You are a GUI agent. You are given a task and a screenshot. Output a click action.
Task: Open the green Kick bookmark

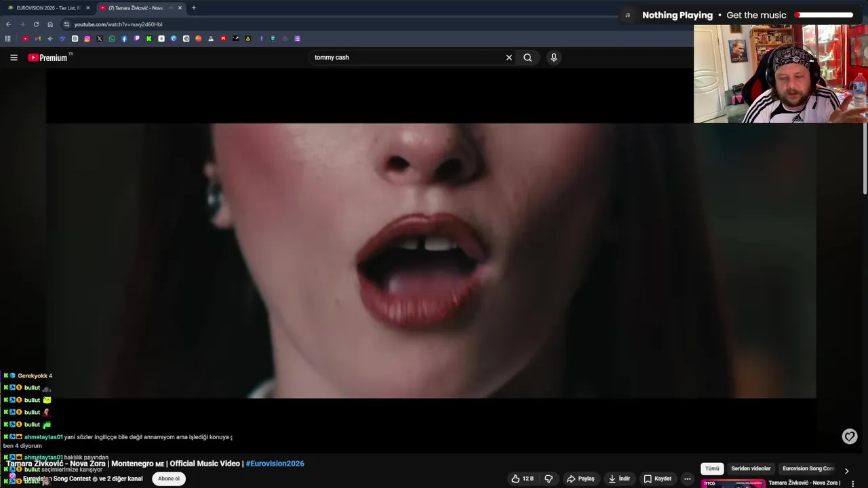coord(149,39)
